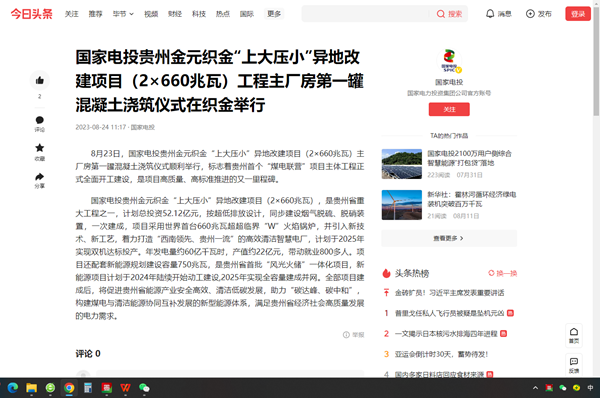Switch input method 中 indicator
Viewport: 600px width, 398px height.
(590, 388)
